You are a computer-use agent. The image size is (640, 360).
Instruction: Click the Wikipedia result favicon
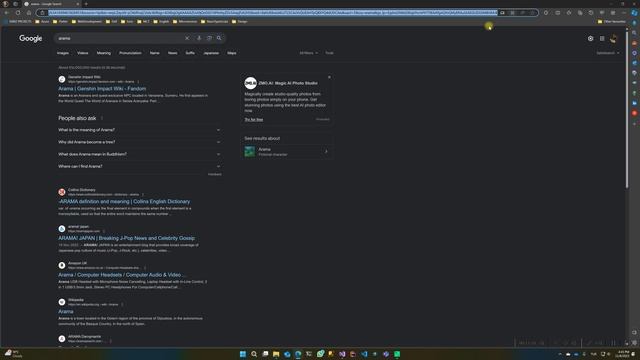pyautogui.click(x=62, y=302)
